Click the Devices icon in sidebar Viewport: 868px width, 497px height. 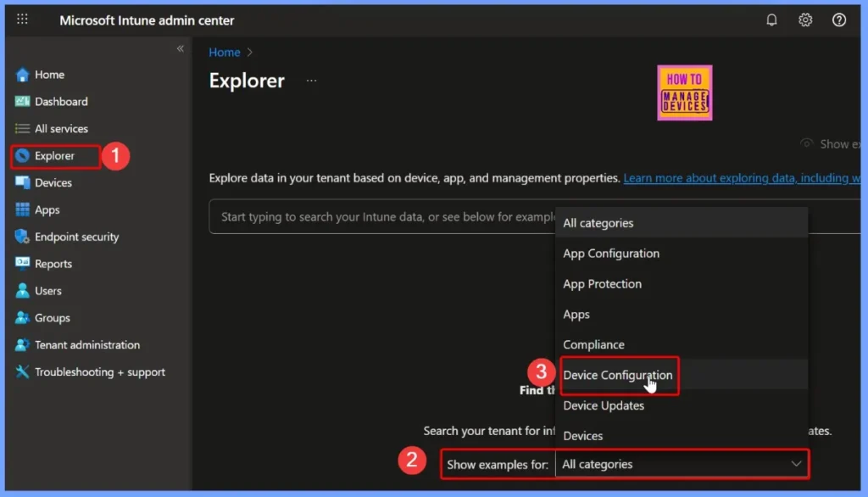coord(22,182)
